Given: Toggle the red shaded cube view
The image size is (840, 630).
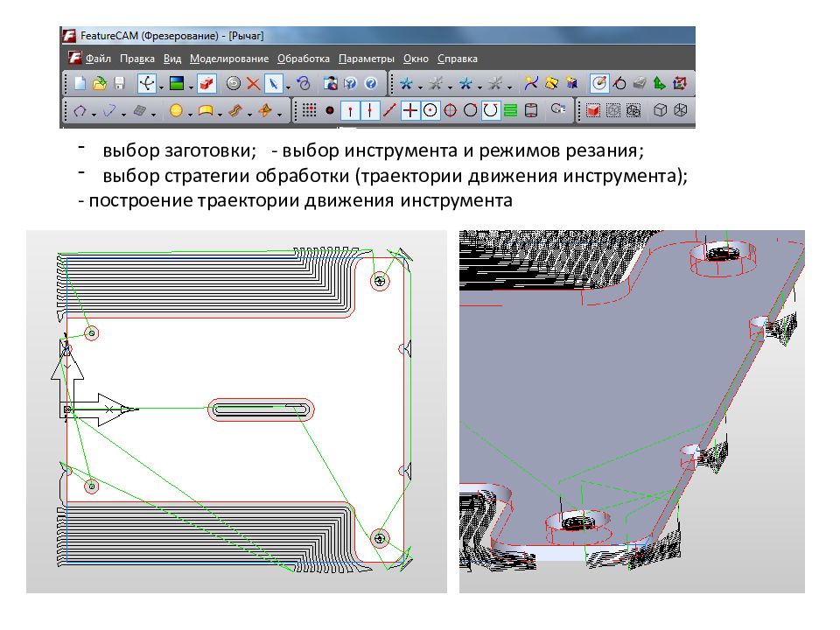Looking at the screenshot, I should tap(592, 110).
